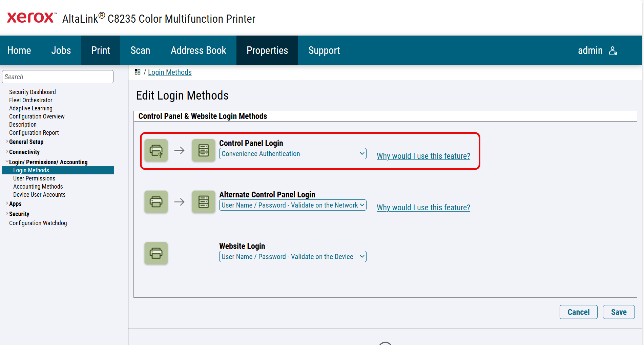Cancel editing login methods
The height and width of the screenshot is (345, 644).
[578, 312]
